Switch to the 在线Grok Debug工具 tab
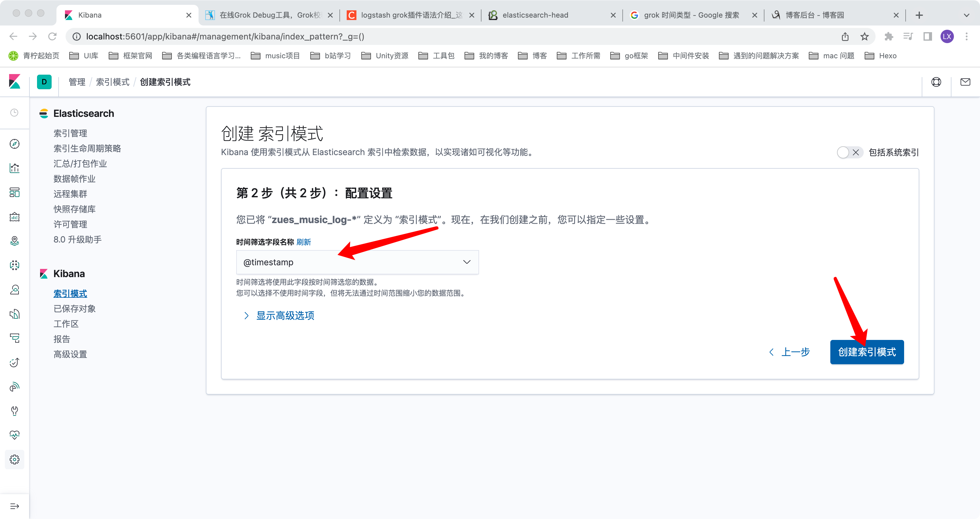 click(269, 15)
